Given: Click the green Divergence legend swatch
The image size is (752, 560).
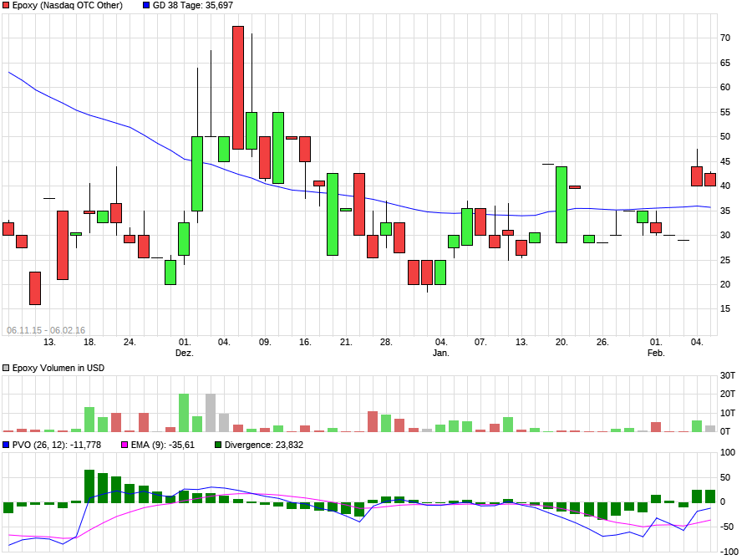Looking at the screenshot, I should [x=218, y=445].
